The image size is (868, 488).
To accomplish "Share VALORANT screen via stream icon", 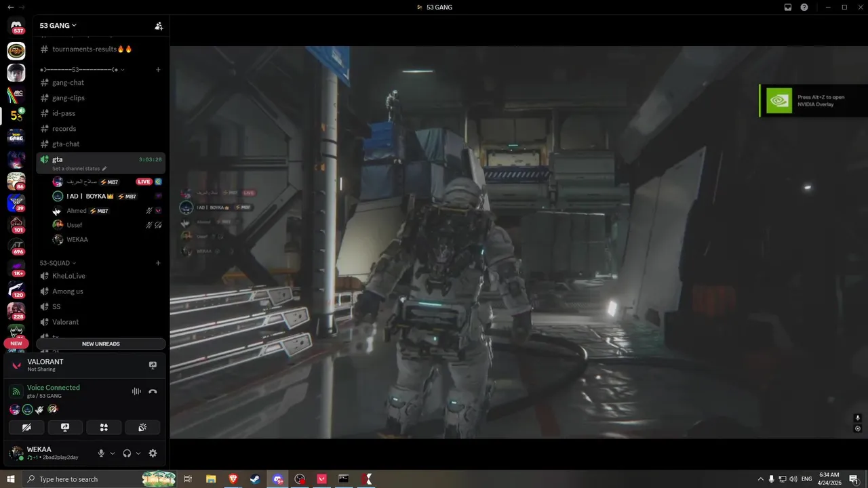I will point(153,365).
